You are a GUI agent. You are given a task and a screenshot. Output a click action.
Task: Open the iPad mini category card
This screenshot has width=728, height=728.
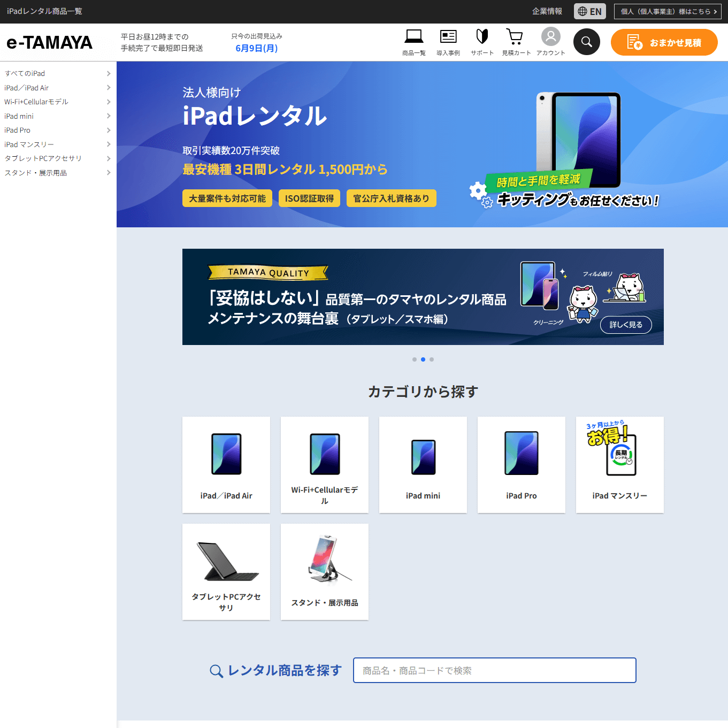pyautogui.click(x=423, y=465)
